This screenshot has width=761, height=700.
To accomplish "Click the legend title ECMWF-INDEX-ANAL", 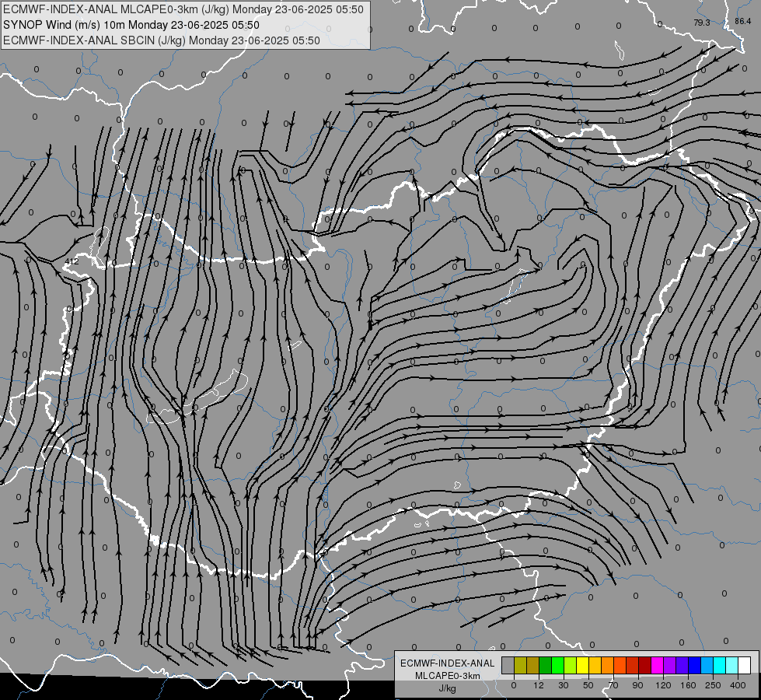I will (x=448, y=663).
